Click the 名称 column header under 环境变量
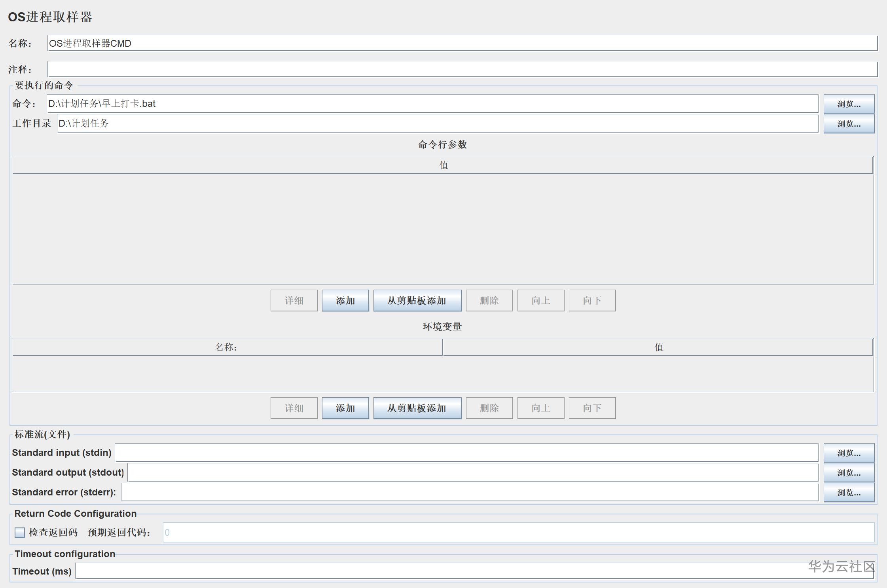The width and height of the screenshot is (887, 588). [x=227, y=347]
